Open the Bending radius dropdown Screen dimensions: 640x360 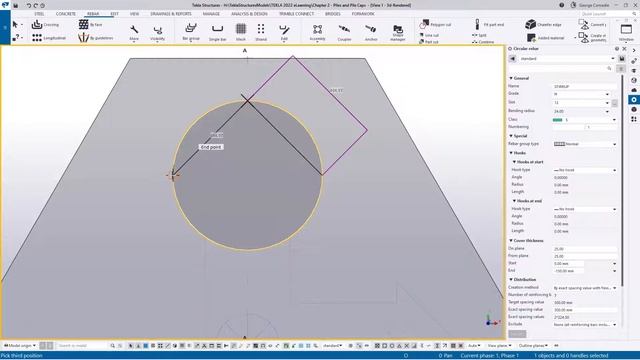click(607, 111)
